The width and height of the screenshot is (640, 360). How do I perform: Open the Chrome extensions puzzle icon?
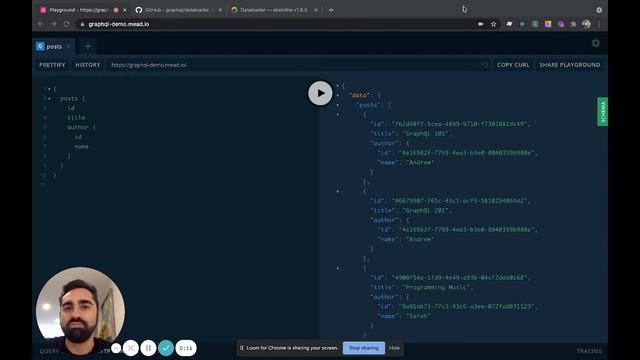point(573,24)
